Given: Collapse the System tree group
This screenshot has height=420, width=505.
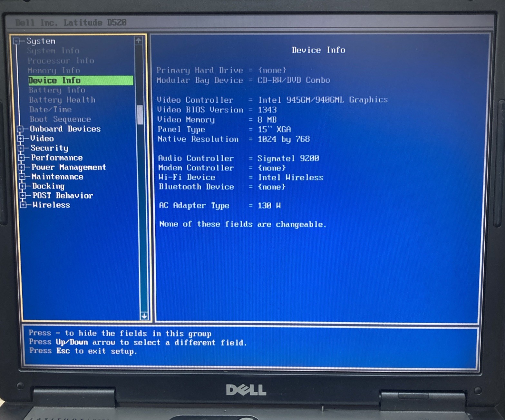Looking at the screenshot, I should click(x=17, y=41).
